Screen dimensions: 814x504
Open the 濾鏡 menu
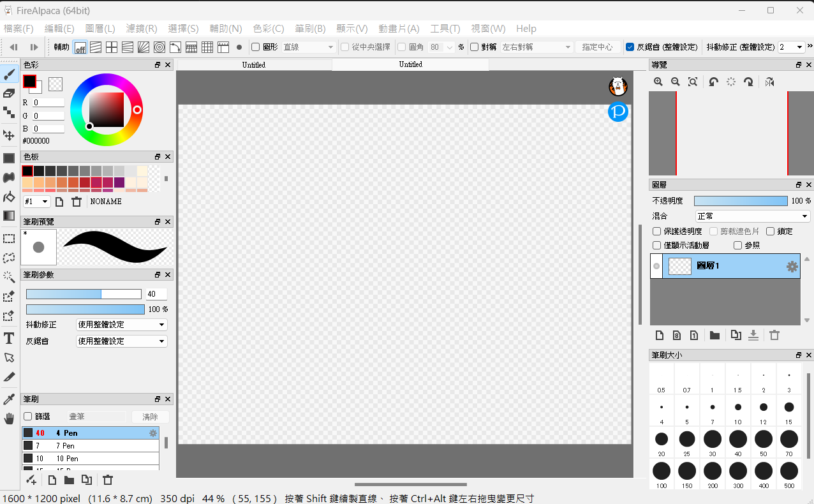click(140, 29)
